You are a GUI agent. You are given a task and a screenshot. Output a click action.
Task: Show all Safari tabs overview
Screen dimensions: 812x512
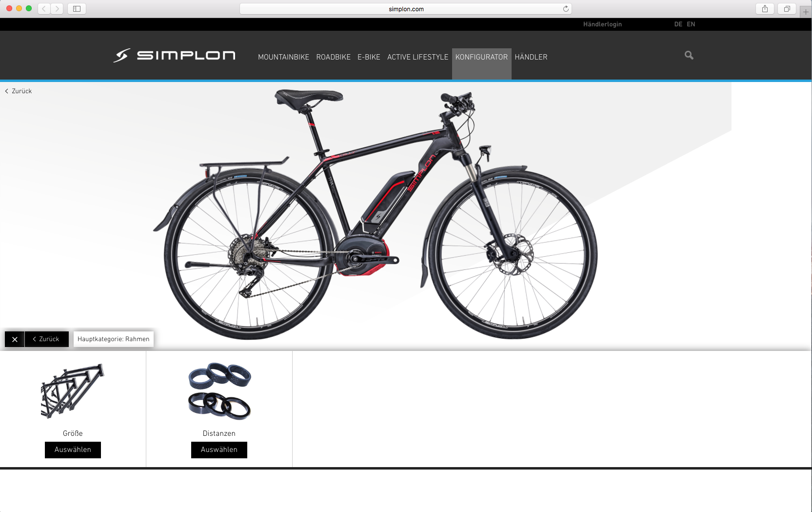click(x=787, y=9)
